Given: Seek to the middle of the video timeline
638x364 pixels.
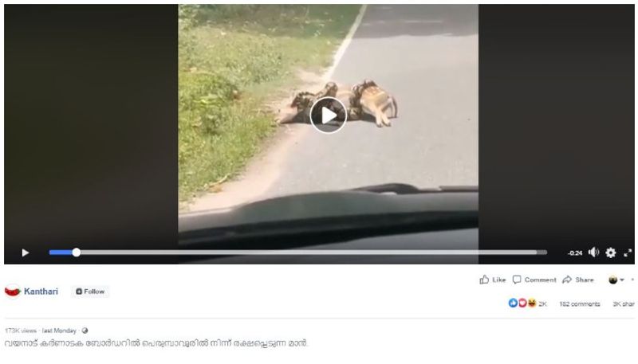Looking at the screenshot, I should pyautogui.click(x=297, y=252).
